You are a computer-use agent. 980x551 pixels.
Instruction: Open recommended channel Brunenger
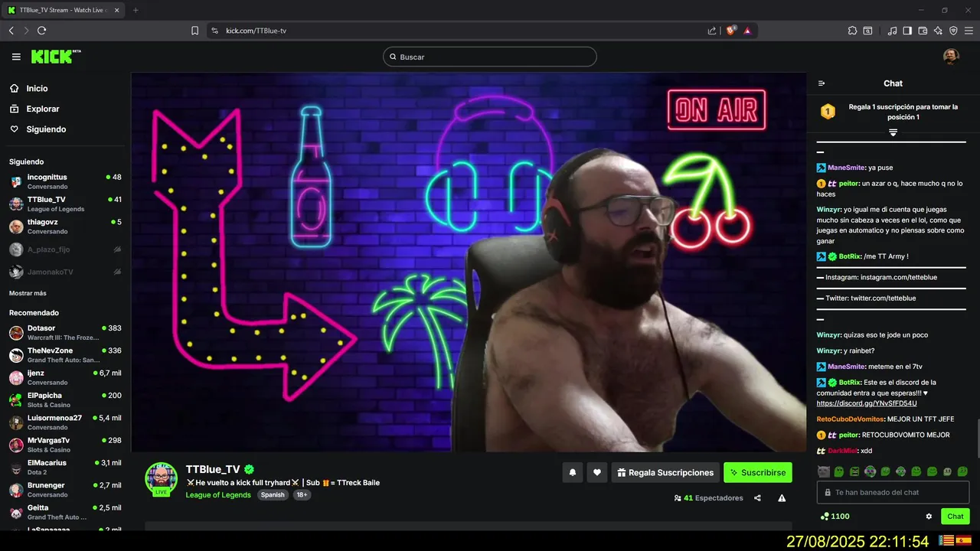(x=65, y=490)
